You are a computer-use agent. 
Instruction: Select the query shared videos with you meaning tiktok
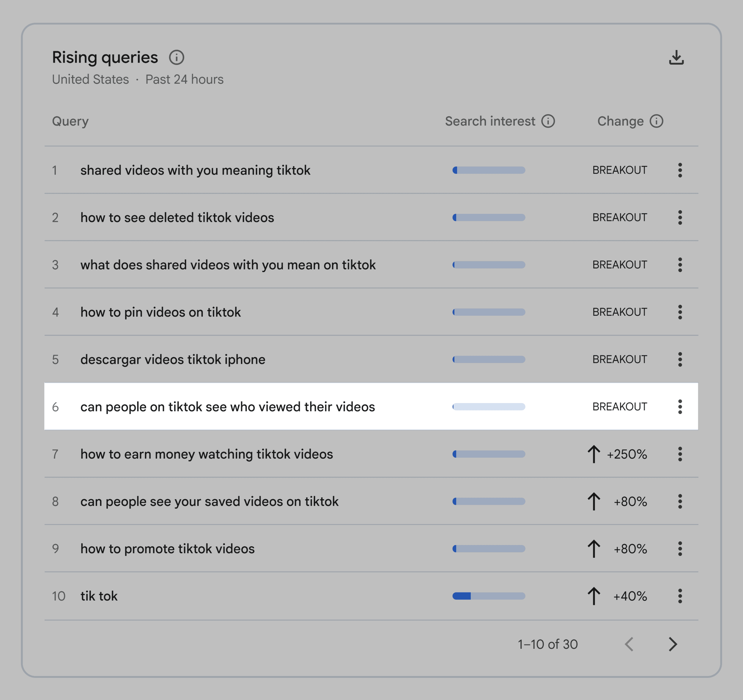tap(196, 170)
